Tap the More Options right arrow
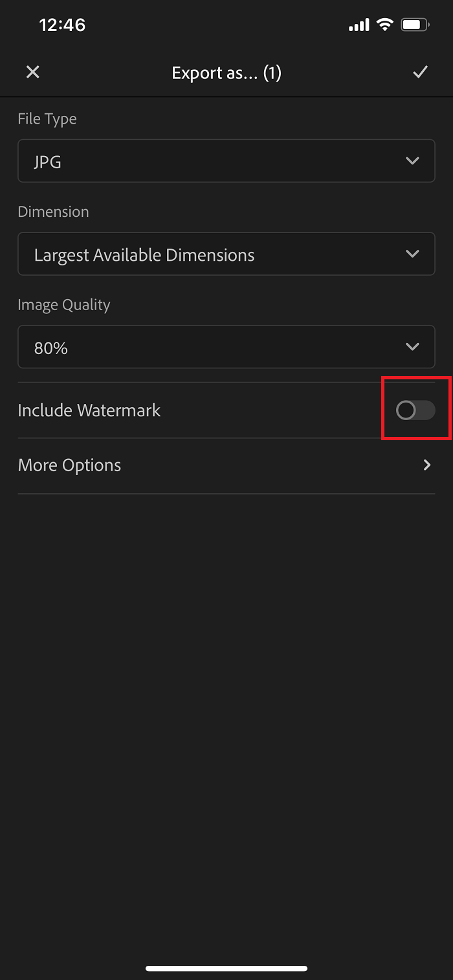This screenshot has height=980, width=453. [x=426, y=465]
